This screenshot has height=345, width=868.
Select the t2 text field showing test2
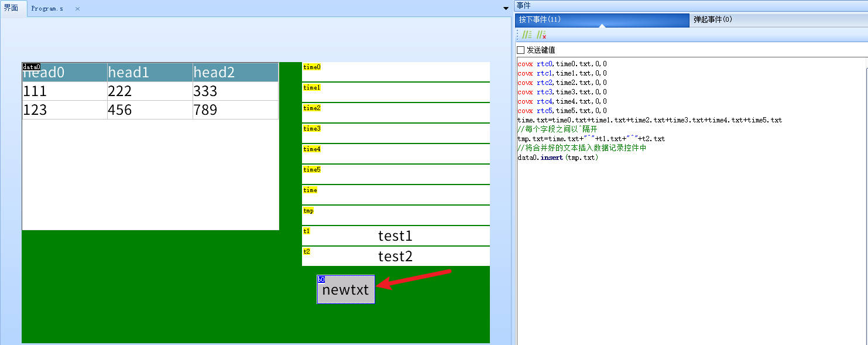pos(396,257)
